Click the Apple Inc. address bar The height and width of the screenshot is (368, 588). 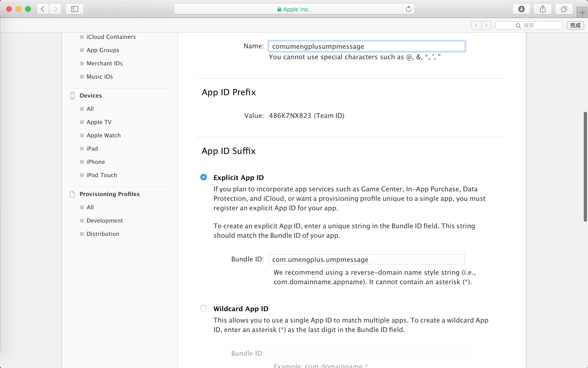click(294, 9)
